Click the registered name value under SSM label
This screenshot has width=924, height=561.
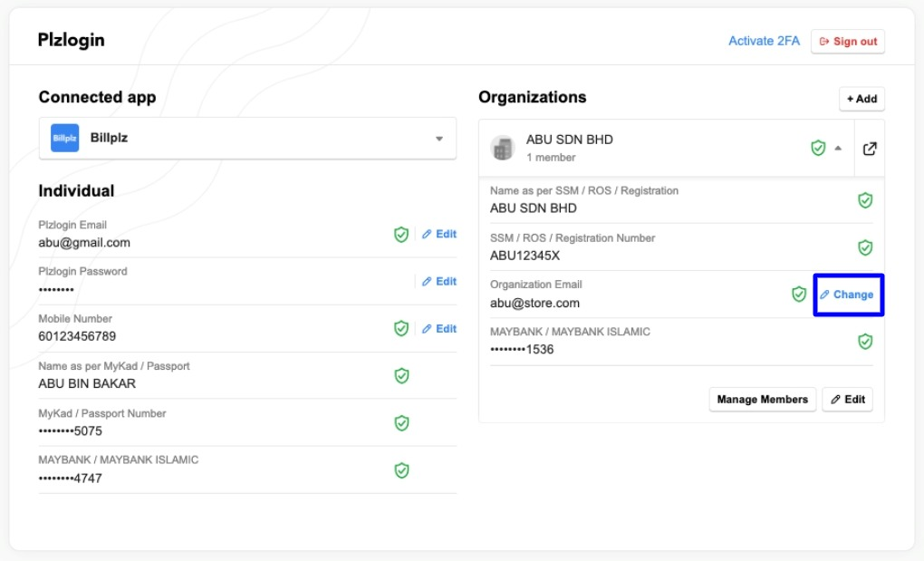tap(534, 208)
